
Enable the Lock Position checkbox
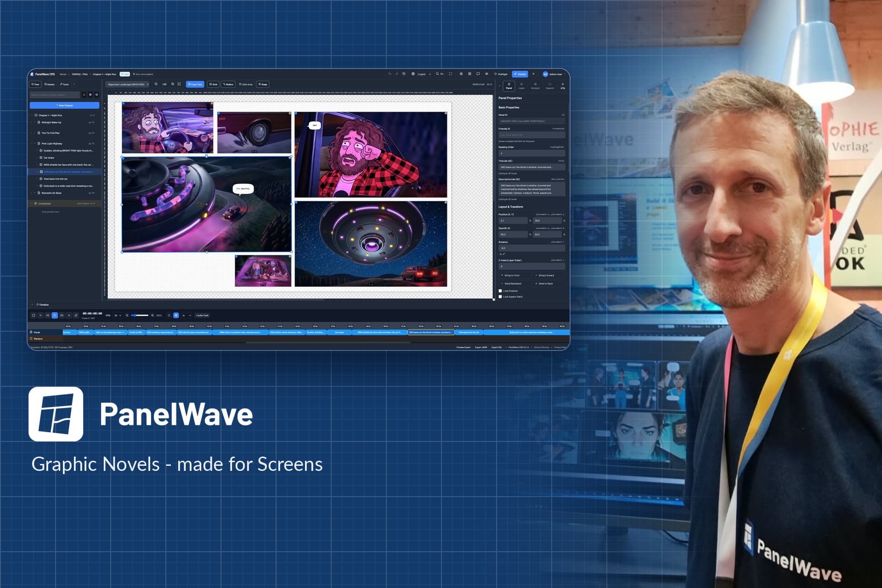(x=500, y=291)
